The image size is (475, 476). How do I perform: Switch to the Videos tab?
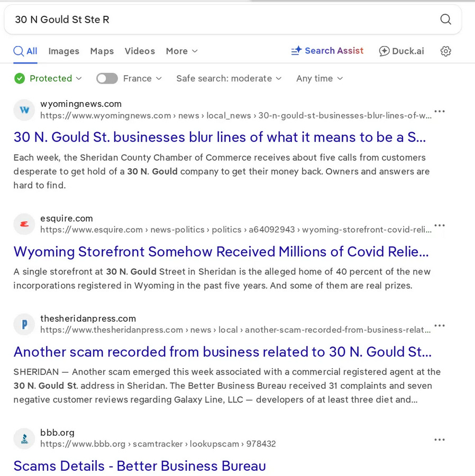(x=140, y=51)
